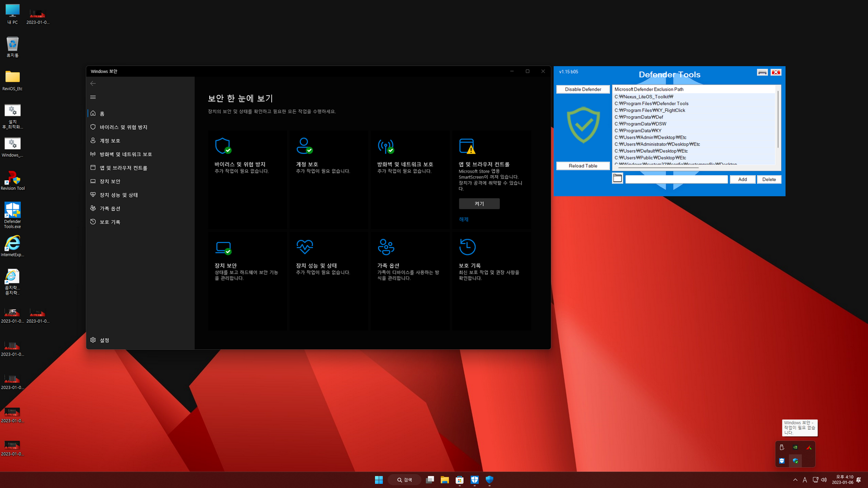The image size is (868, 488).
Task: Go back using the Windows Security back arrow
Action: coord(93,83)
